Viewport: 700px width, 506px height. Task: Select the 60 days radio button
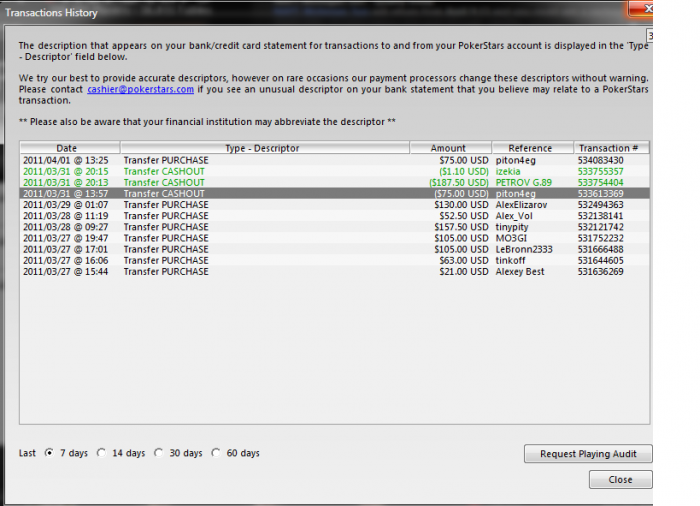pyautogui.click(x=216, y=453)
